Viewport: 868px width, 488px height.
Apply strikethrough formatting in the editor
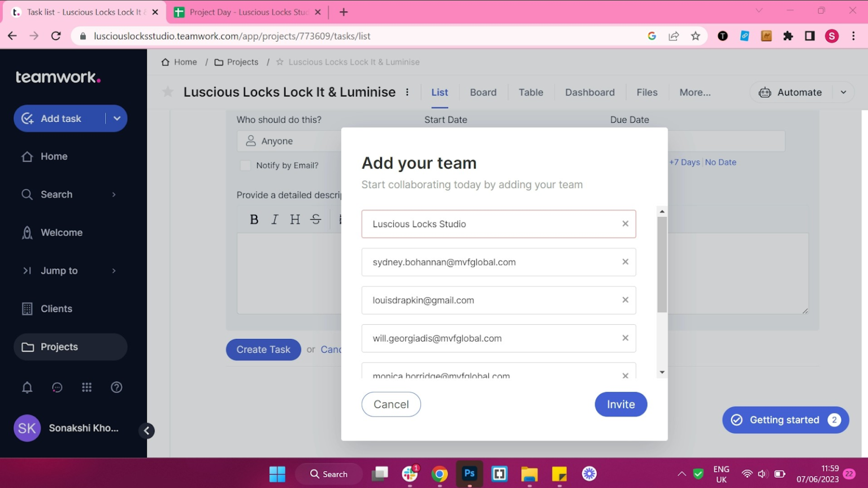point(315,219)
